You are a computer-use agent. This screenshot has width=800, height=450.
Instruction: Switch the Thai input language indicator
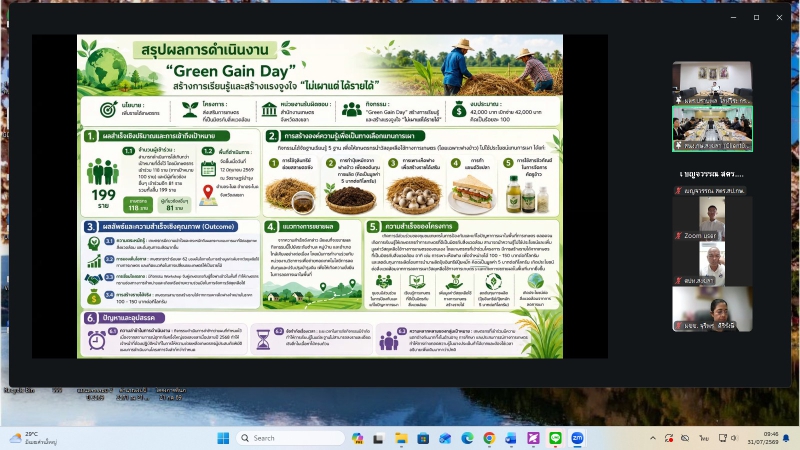point(704,438)
